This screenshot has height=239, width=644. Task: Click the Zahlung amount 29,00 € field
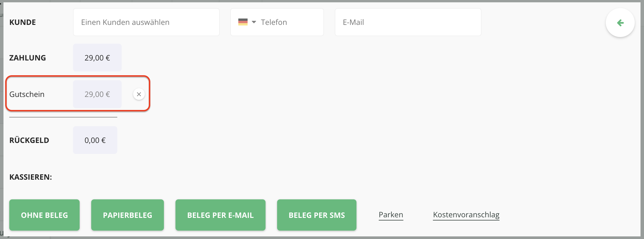point(97,58)
